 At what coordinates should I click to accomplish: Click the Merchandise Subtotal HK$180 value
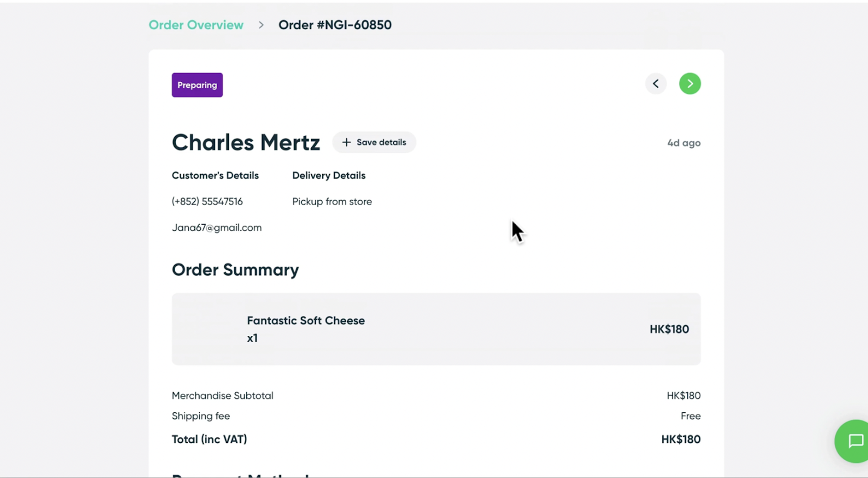pos(684,396)
